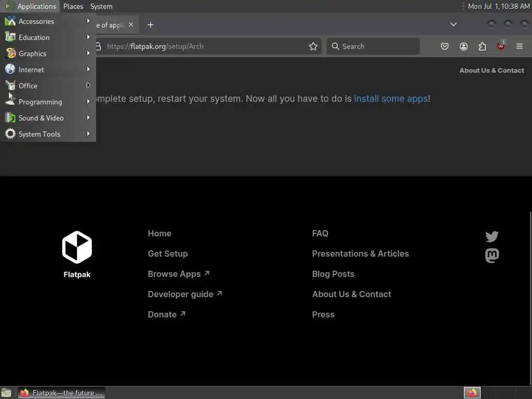Bookmark this page with the star icon
Screen dimensions: 532x399
point(313,46)
